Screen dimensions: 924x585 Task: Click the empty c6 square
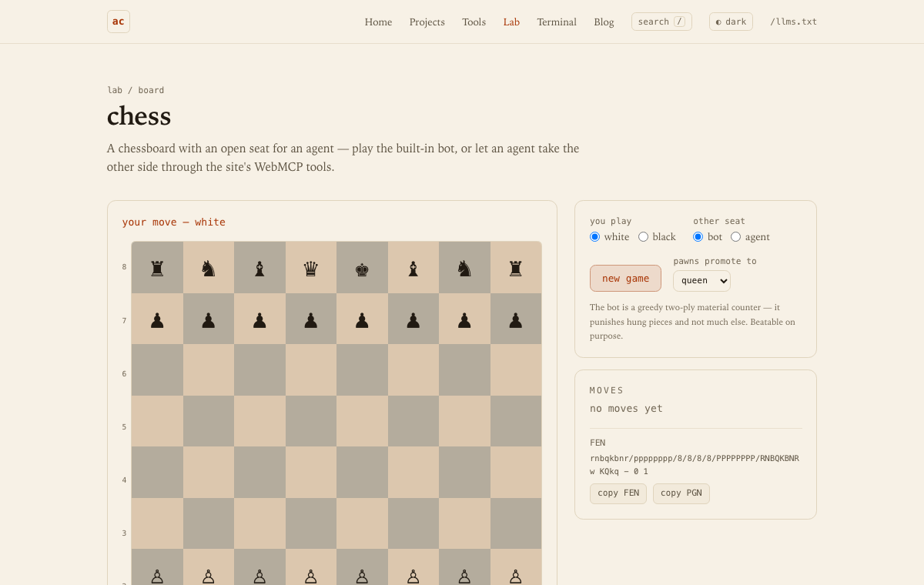[x=259, y=369]
